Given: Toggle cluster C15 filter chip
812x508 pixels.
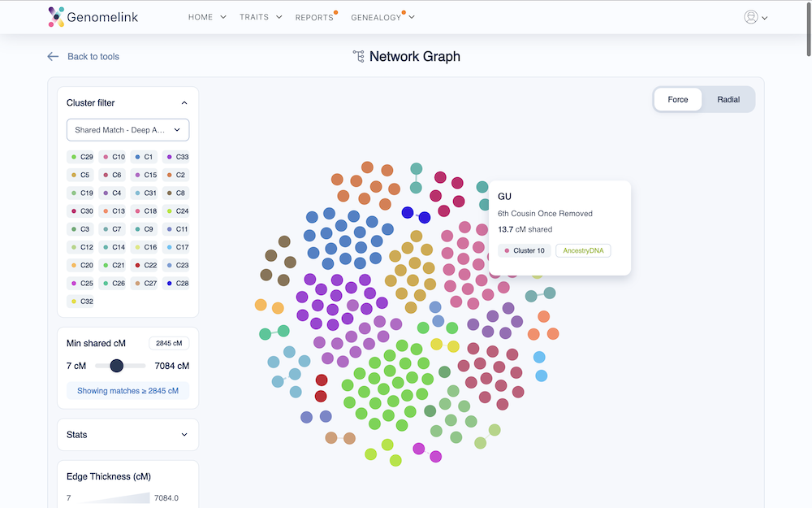Looking at the screenshot, I should (x=144, y=176).
